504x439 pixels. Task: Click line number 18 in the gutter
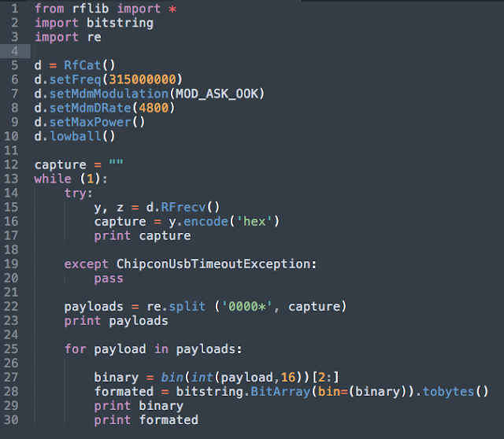tap(11, 249)
